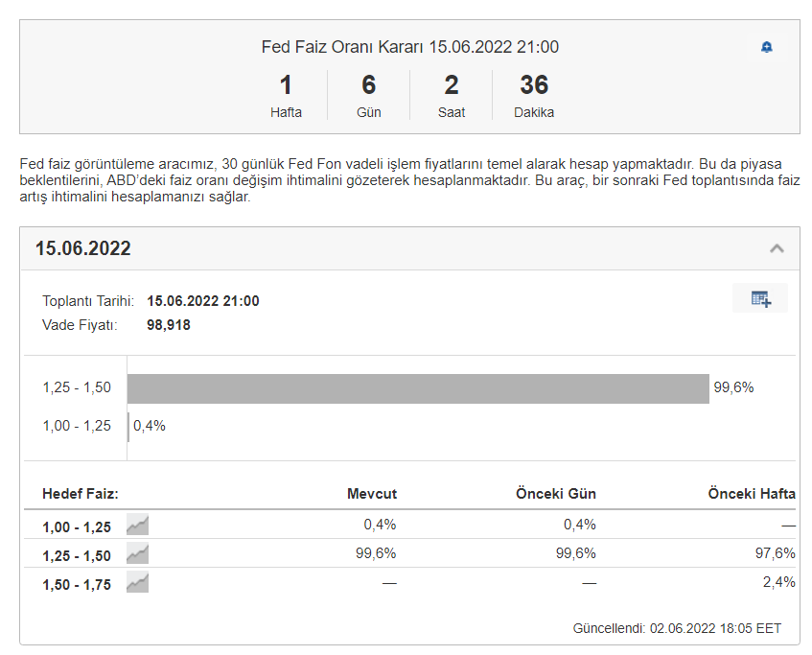Image resolution: width=812 pixels, height=655 pixels.
Task: Click the 1,00 - 1,25 chart axis label
Action: tap(77, 426)
